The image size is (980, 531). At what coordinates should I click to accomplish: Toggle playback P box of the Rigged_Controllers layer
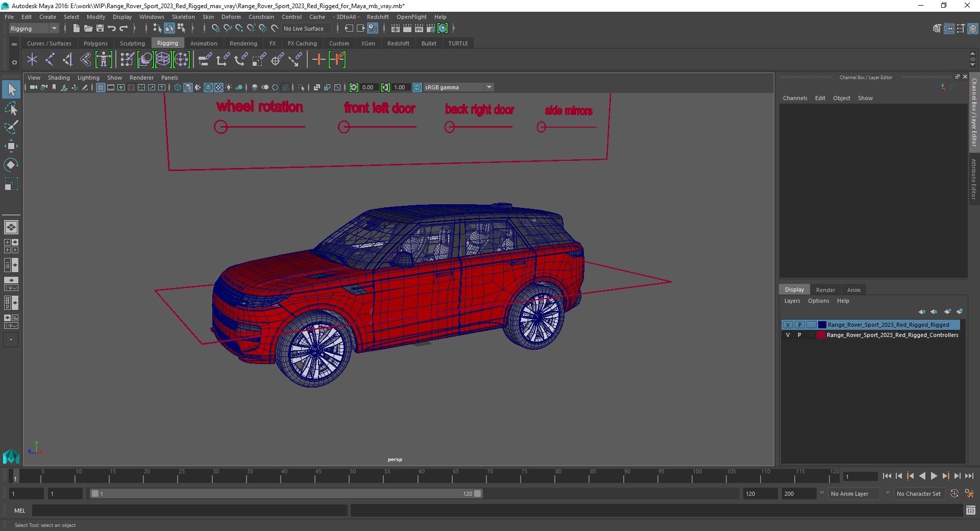tap(800, 335)
